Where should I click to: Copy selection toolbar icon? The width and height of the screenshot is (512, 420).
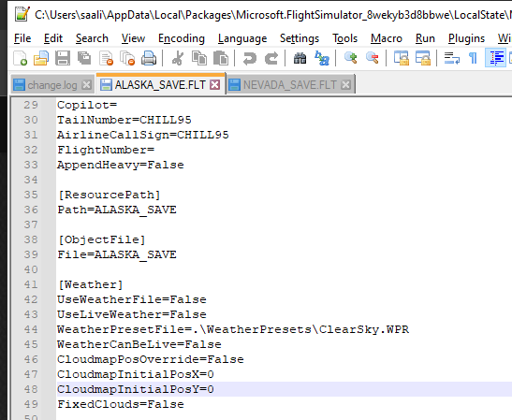(199, 58)
